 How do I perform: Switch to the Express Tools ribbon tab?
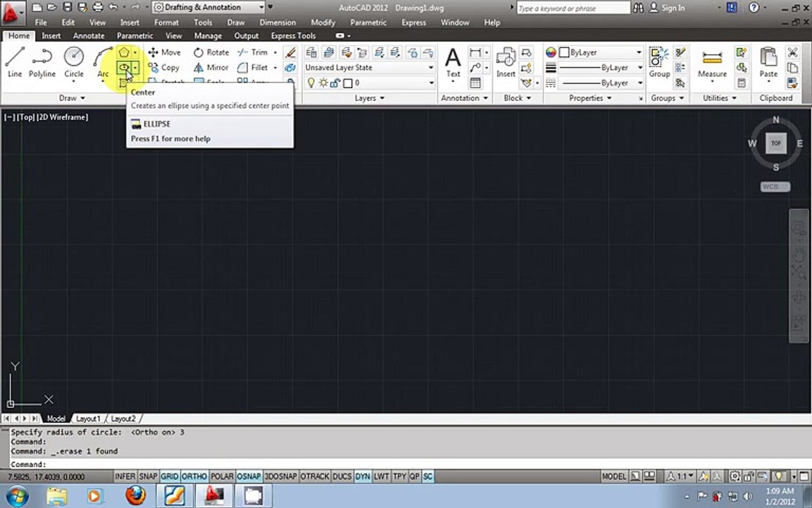point(293,36)
